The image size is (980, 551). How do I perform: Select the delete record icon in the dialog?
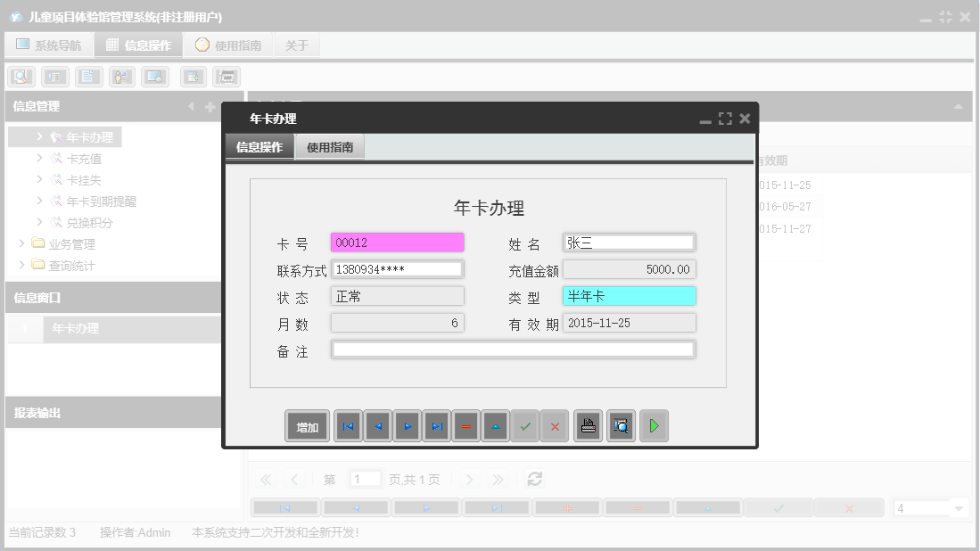pos(465,425)
